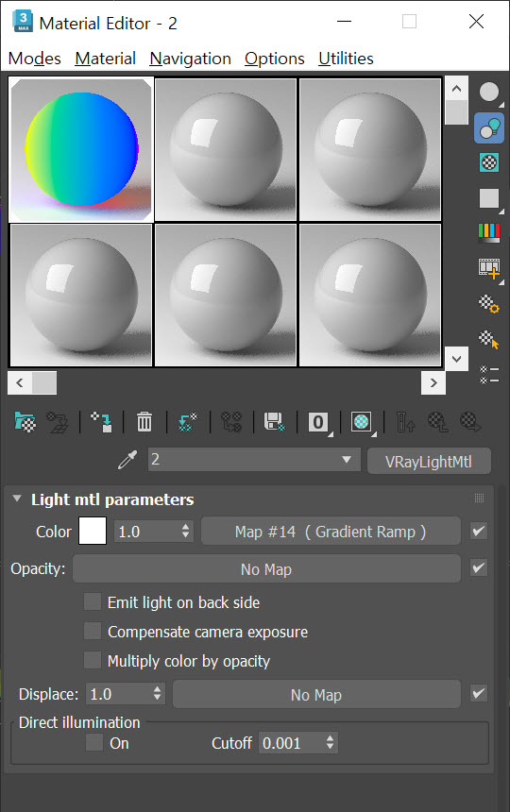This screenshot has height=812, width=510.
Task: Click Reset Map/Mtl trash icon
Action: (144, 422)
